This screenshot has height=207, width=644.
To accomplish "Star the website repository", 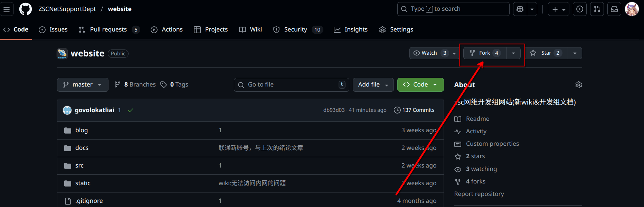I will 546,53.
